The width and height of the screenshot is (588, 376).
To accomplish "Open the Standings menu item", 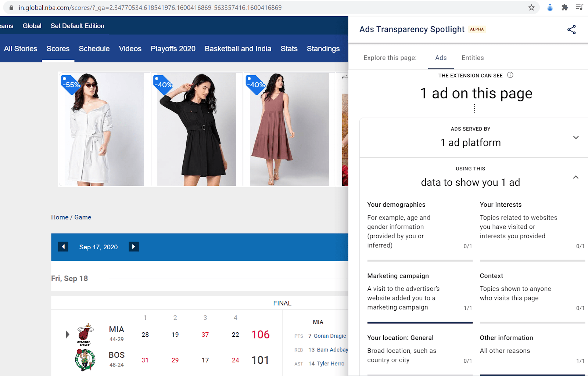I will 323,48.
